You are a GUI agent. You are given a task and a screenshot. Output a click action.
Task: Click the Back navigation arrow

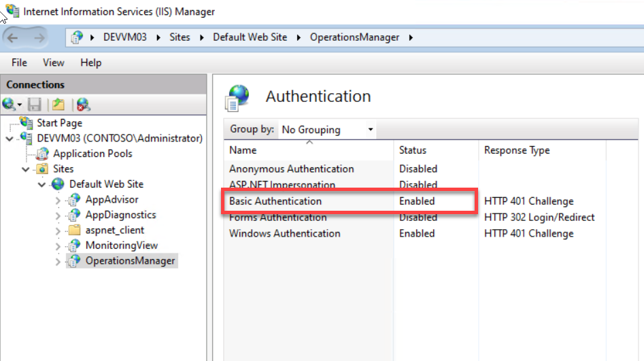pos(13,37)
